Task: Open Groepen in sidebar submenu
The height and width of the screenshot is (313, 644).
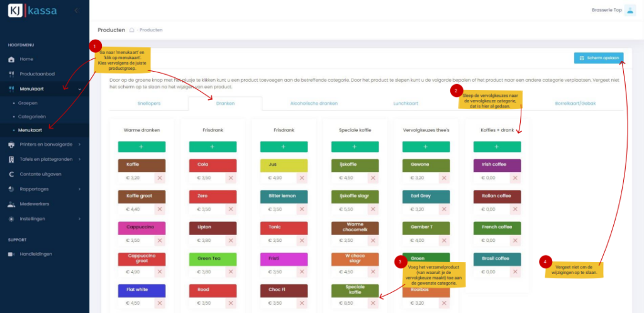Action: (x=28, y=102)
